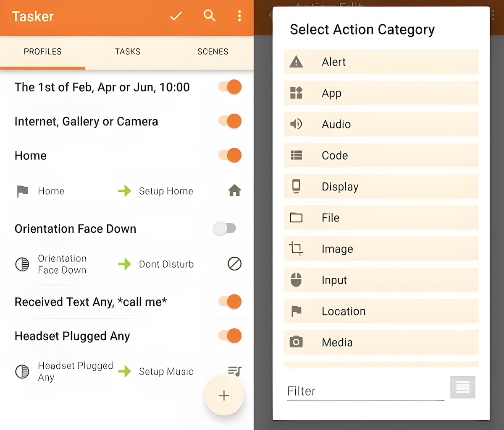Select the small Headset Plugged Any context label

76,371
